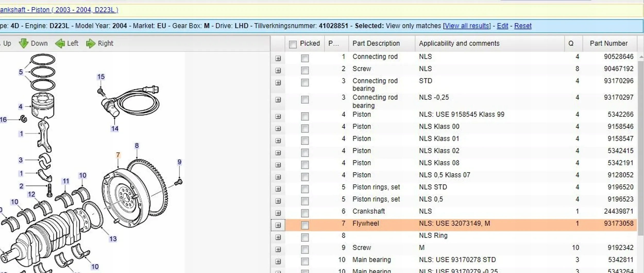Select callout 9 screw in the diagram
The width and height of the screenshot is (644, 273).
(x=179, y=162)
